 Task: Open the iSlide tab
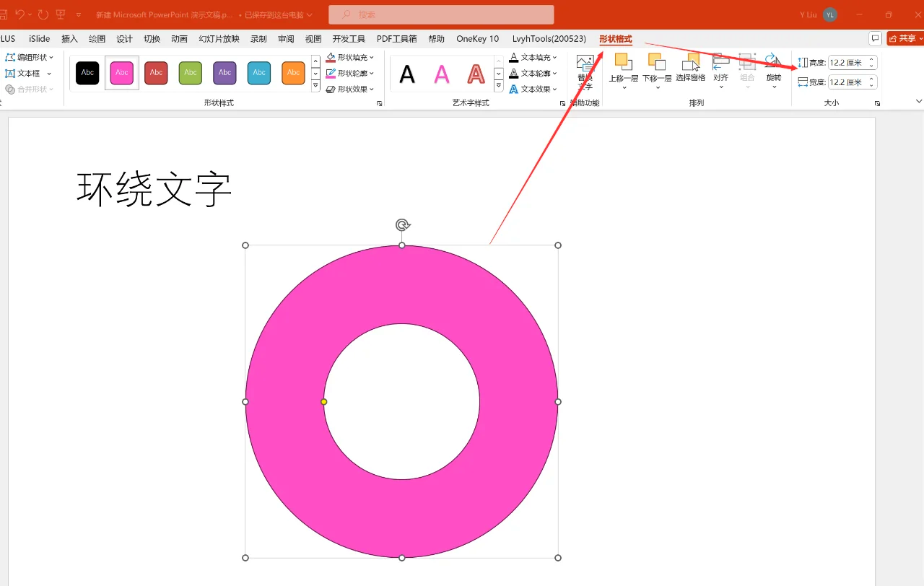[x=40, y=39]
